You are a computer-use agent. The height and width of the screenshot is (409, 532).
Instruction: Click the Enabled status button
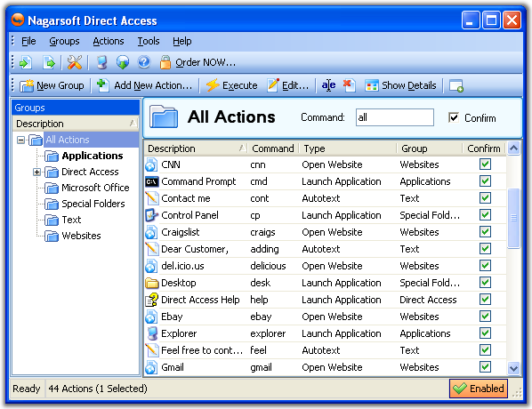[479, 389]
